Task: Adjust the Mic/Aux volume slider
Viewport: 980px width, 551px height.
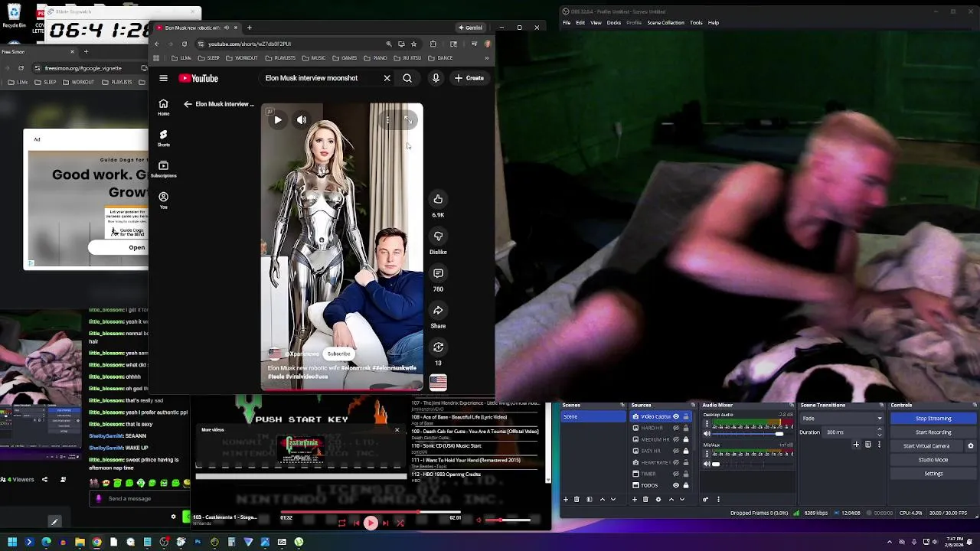Action: [x=750, y=464]
